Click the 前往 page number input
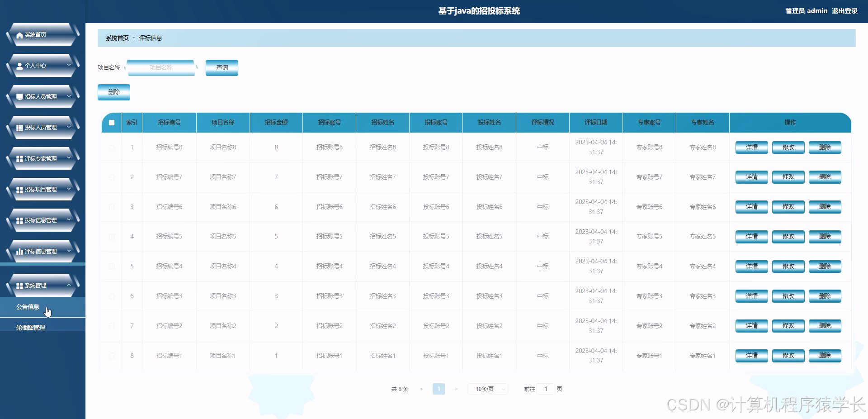 546,389
